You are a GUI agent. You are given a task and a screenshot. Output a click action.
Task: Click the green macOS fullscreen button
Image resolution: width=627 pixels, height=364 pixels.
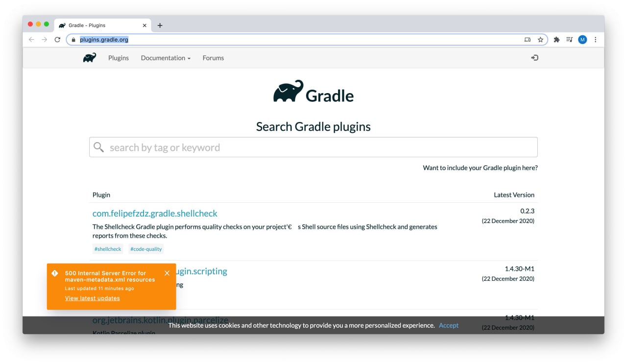[47, 24]
